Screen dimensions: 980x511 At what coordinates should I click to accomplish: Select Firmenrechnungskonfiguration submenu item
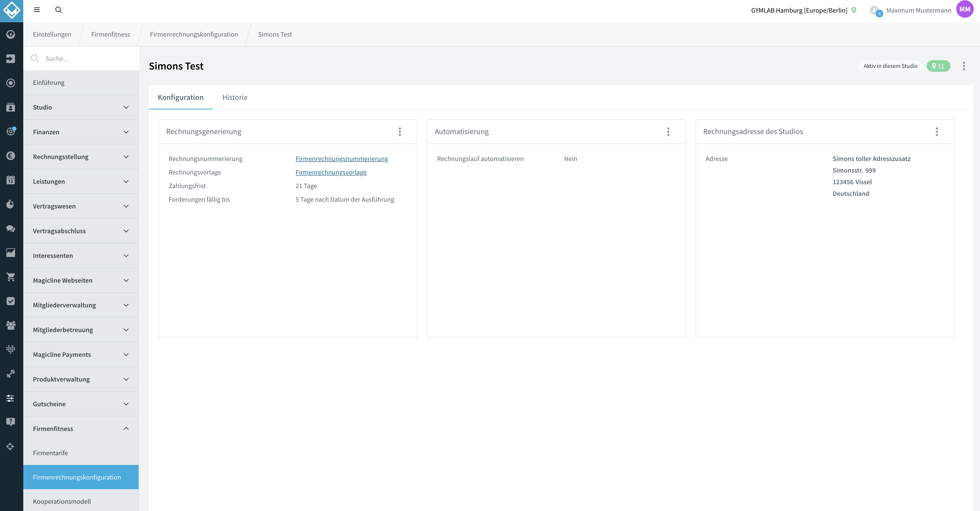click(81, 477)
